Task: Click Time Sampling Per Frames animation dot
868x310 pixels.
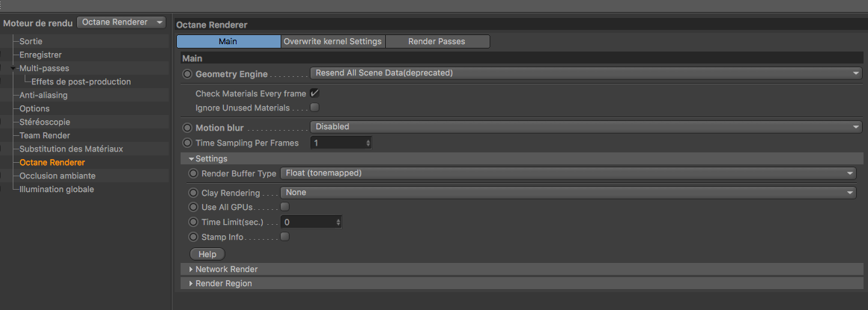Action: tap(187, 143)
